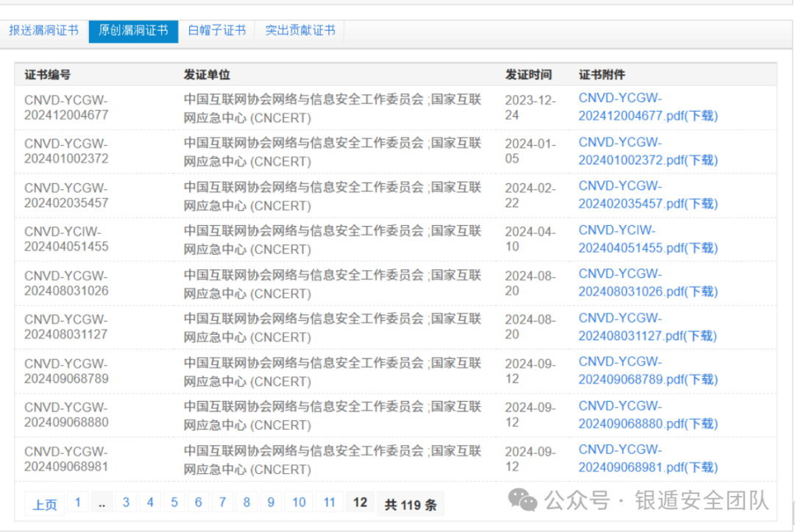Select certificate number cell CNVD-YCGW-202409068789

click(66, 371)
